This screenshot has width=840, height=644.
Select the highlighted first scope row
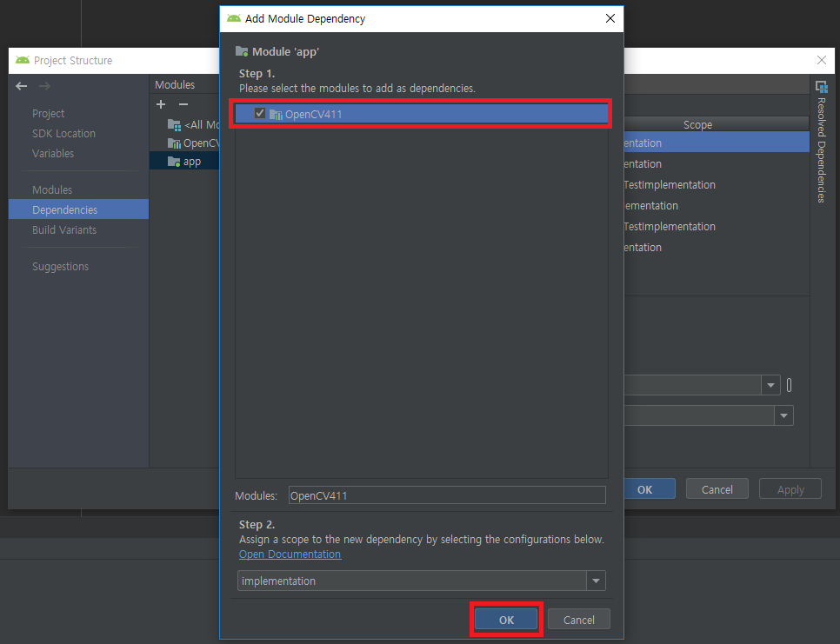pyautogui.click(x=717, y=143)
